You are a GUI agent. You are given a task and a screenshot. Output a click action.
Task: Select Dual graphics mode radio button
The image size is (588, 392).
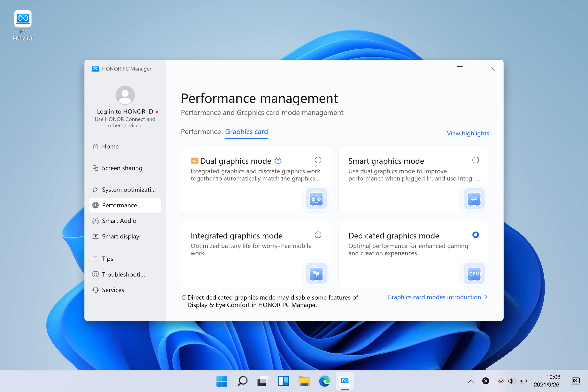[x=318, y=160]
